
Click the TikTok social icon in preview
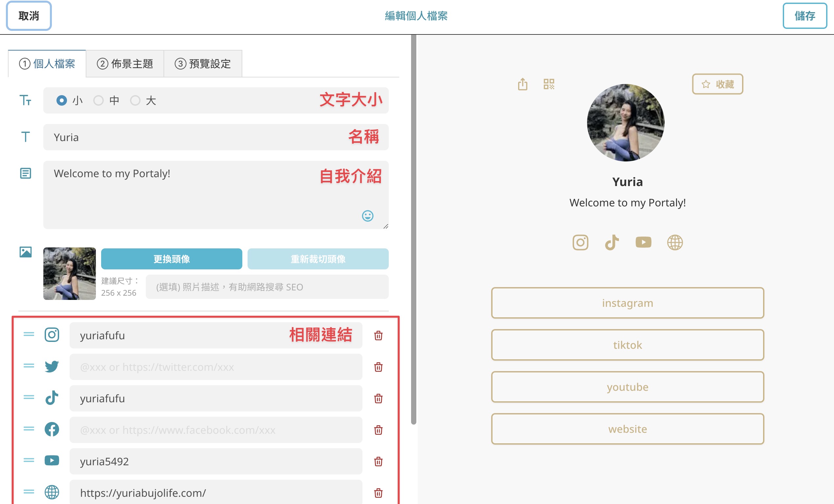612,242
